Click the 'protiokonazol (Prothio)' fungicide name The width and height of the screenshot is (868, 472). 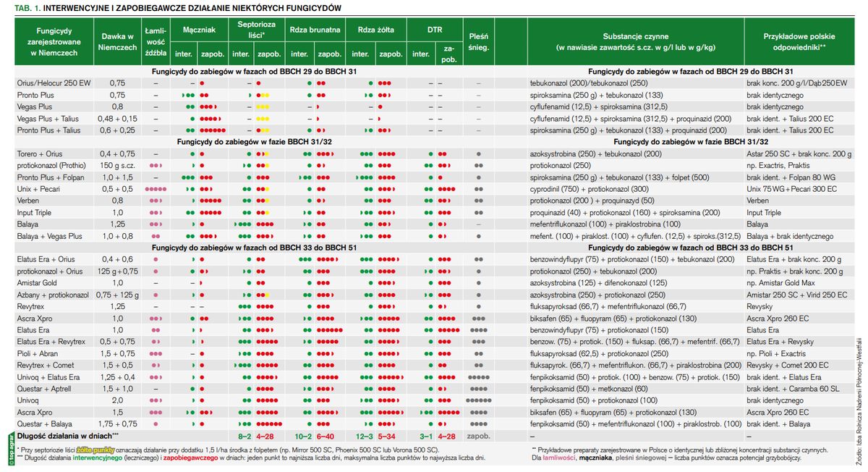pyautogui.click(x=53, y=166)
